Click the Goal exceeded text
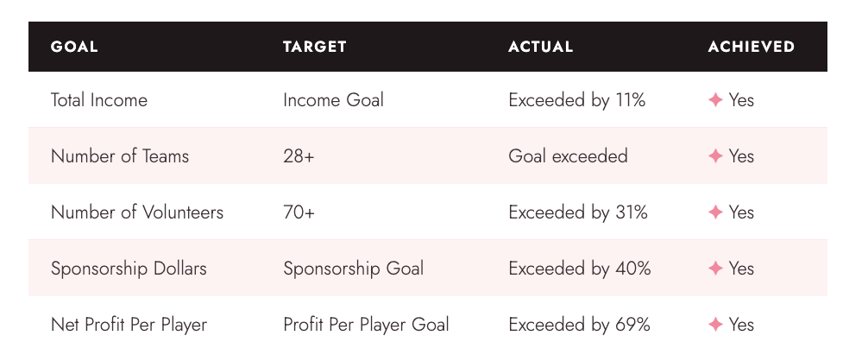868x361 pixels. [x=568, y=156]
